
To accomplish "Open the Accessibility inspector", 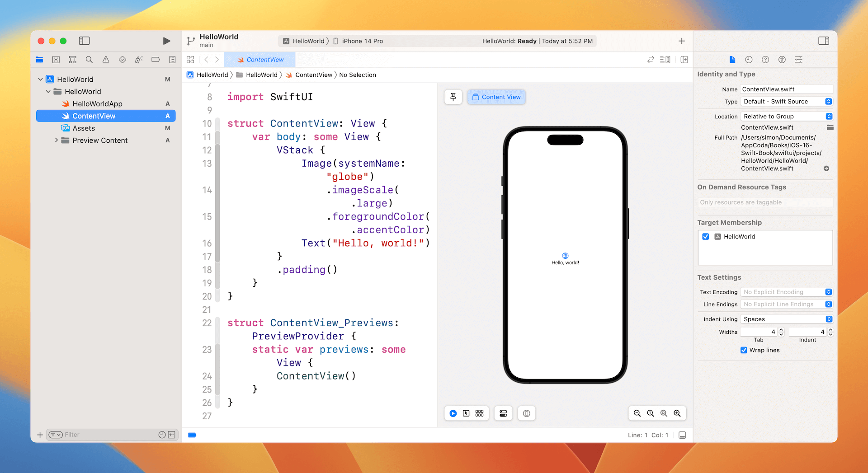I will (x=782, y=59).
